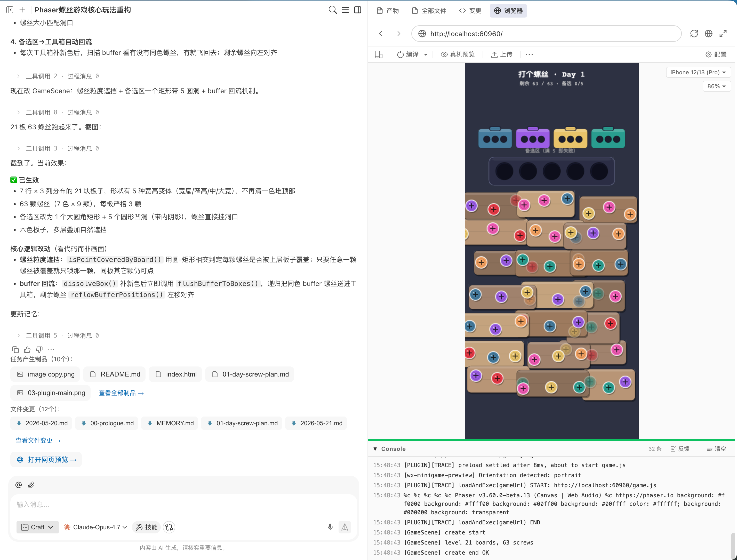
Task: Open the more options ellipsis in toolbar
Action: coord(529,54)
